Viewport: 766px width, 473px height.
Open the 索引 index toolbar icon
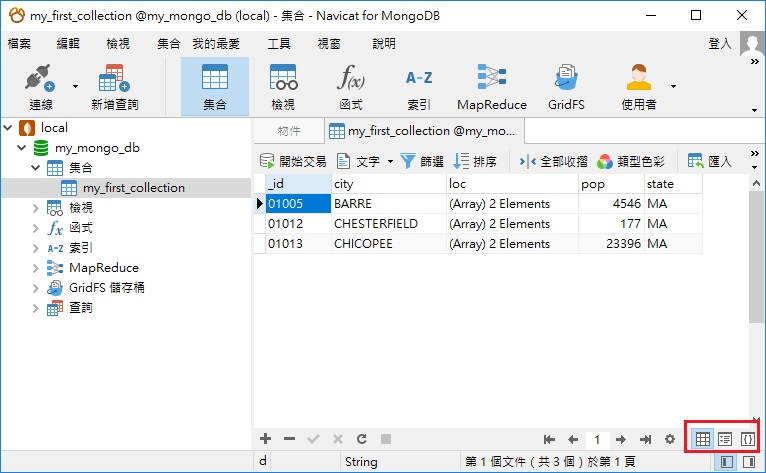click(419, 80)
